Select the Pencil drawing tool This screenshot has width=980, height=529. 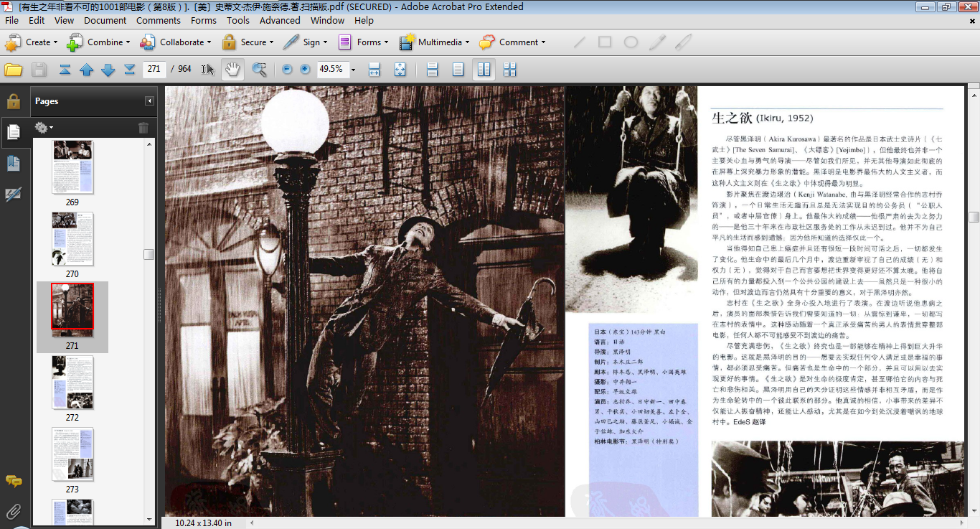(x=657, y=42)
